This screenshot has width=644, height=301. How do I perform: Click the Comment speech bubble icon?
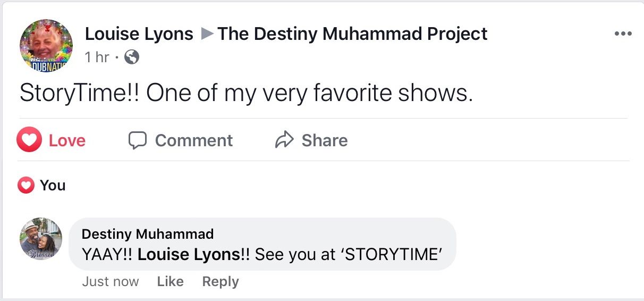coord(138,140)
